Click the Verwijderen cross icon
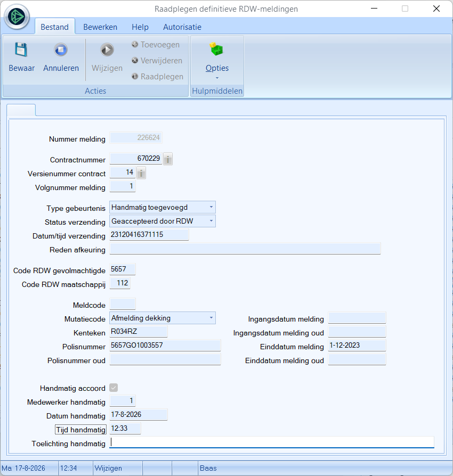 [135, 60]
